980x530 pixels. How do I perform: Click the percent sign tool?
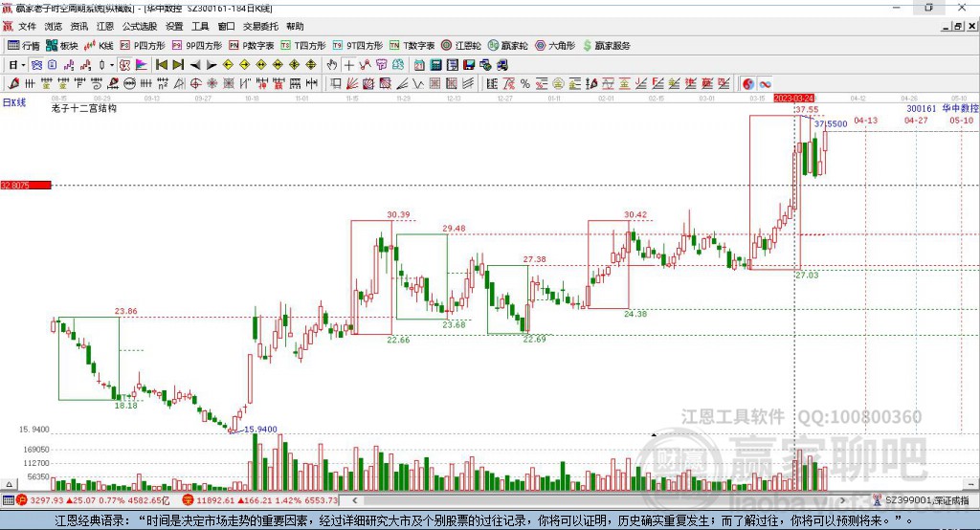click(x=525, y=83)
